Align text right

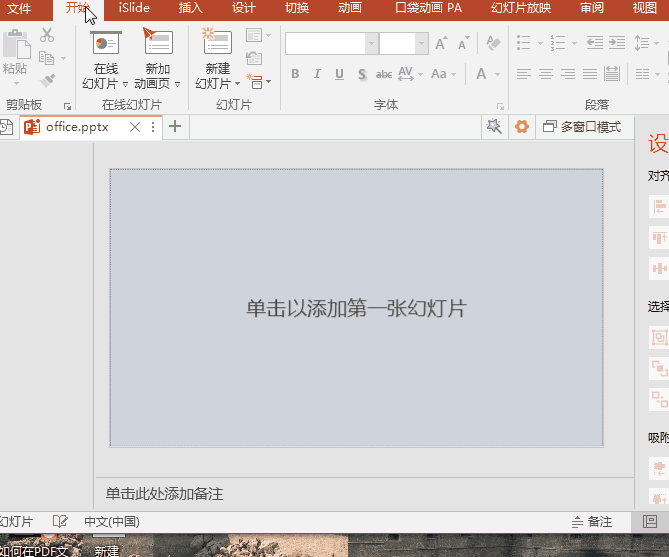[x=568, y=74]
